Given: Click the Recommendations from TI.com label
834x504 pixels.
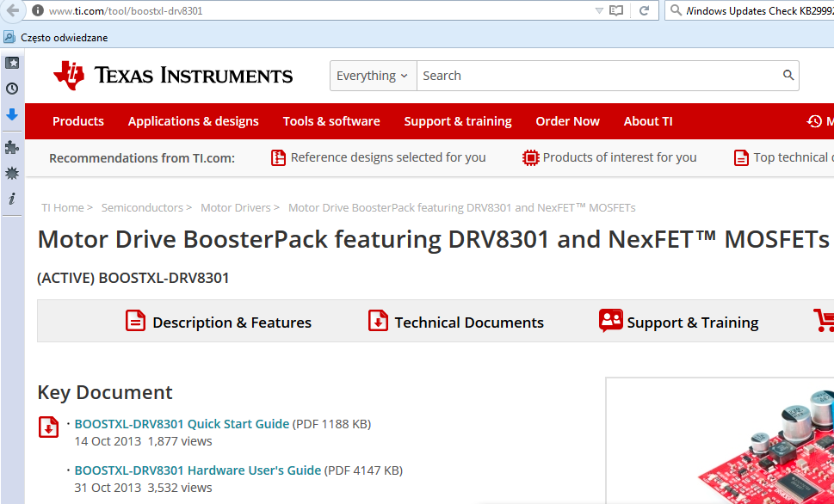Looking at the screenshot, I should (141, 158).
